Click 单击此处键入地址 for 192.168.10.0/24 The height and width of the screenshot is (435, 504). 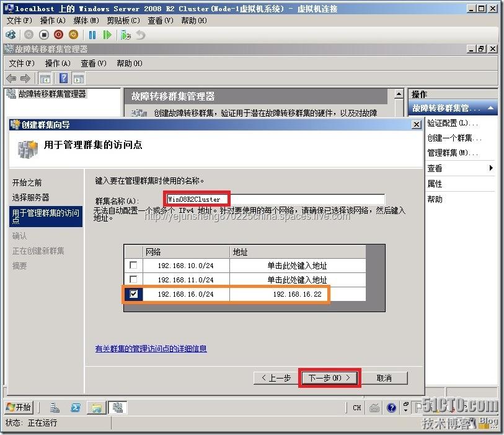coord(298,266)
